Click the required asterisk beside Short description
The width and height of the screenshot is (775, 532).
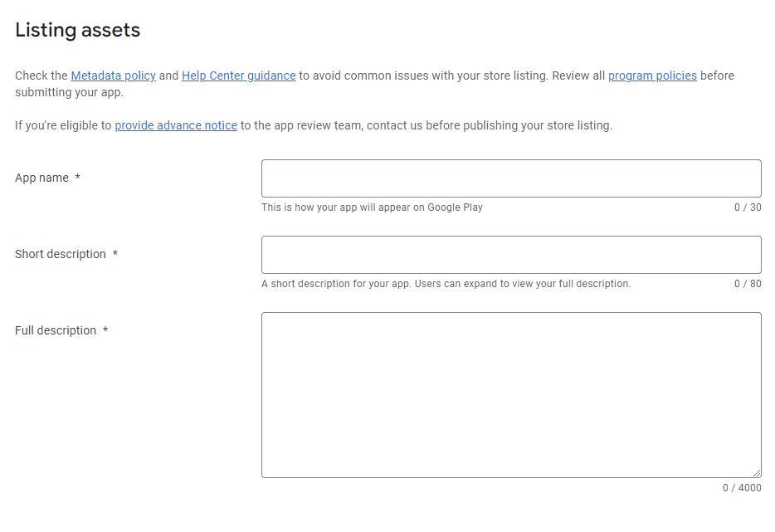(x=115, y=252)
